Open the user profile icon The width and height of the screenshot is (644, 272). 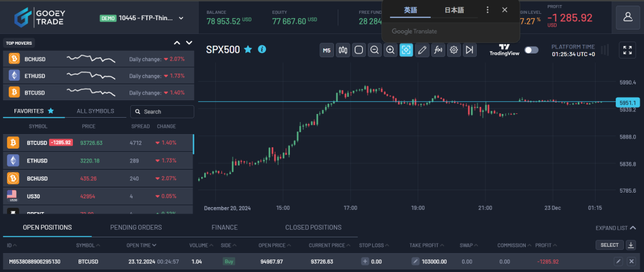point(627,18)
